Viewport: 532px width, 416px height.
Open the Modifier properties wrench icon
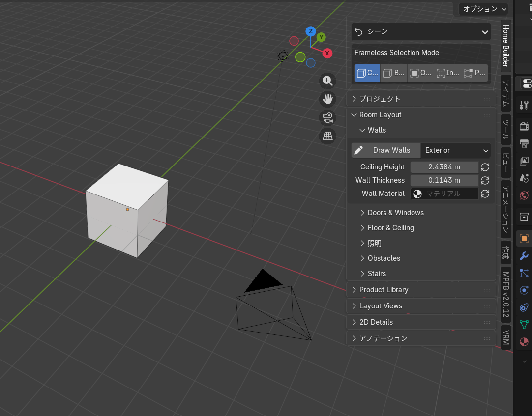point(524,256)
